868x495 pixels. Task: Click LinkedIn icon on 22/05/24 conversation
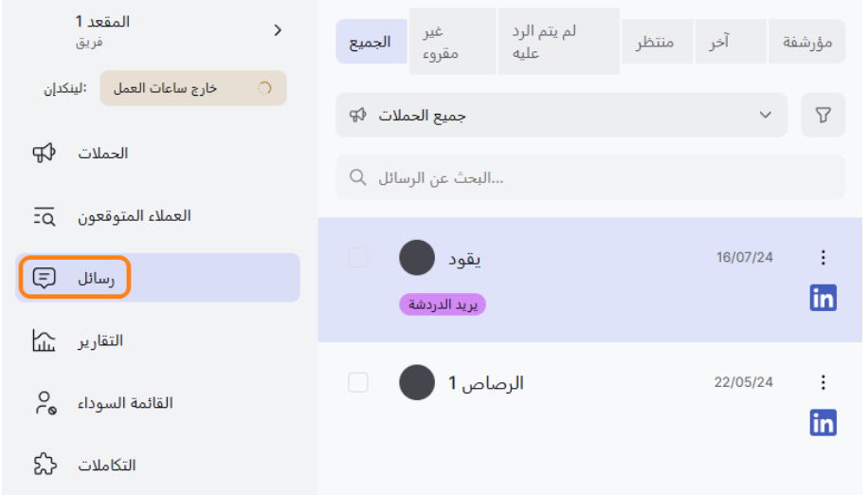823,423
